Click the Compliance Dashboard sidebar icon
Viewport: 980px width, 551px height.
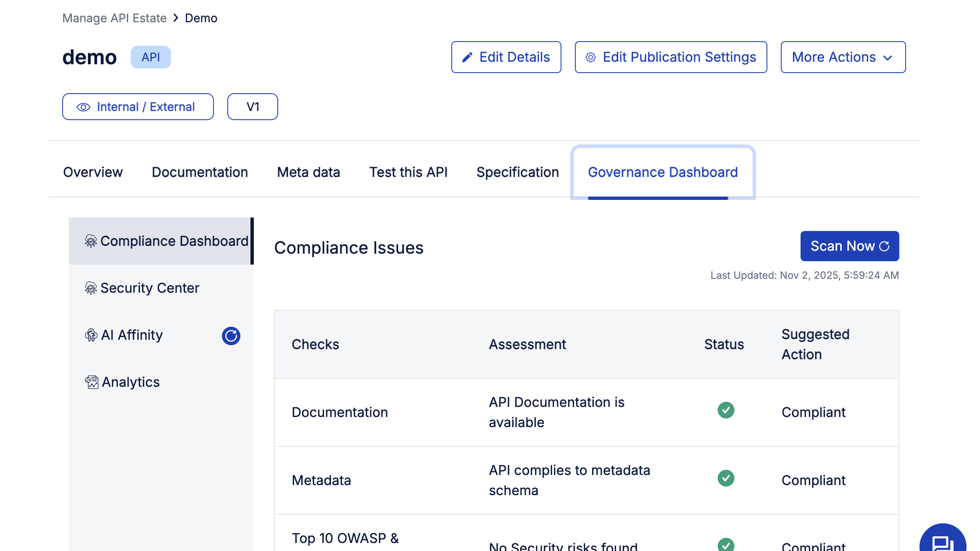(91, 241)
